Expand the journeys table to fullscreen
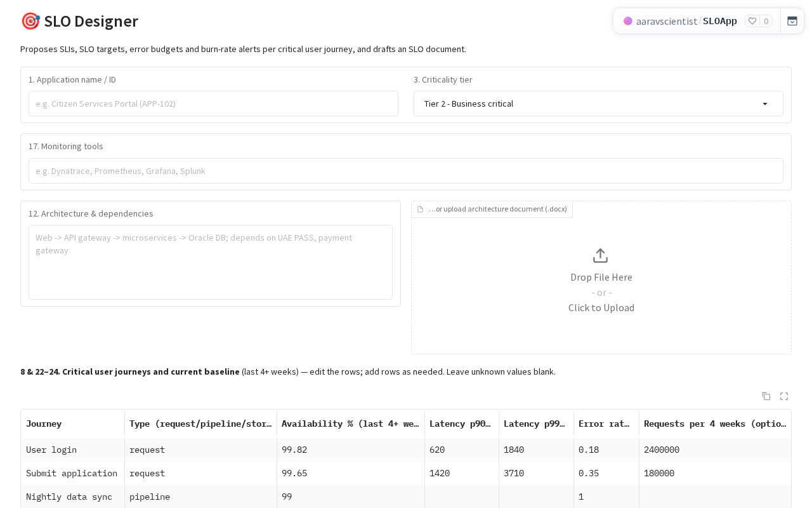This screenshot has height=508, width=812. [x=784, y=396]
